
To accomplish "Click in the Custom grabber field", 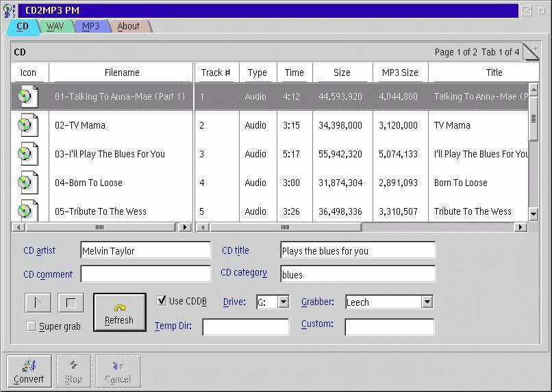I will [390, 326].
